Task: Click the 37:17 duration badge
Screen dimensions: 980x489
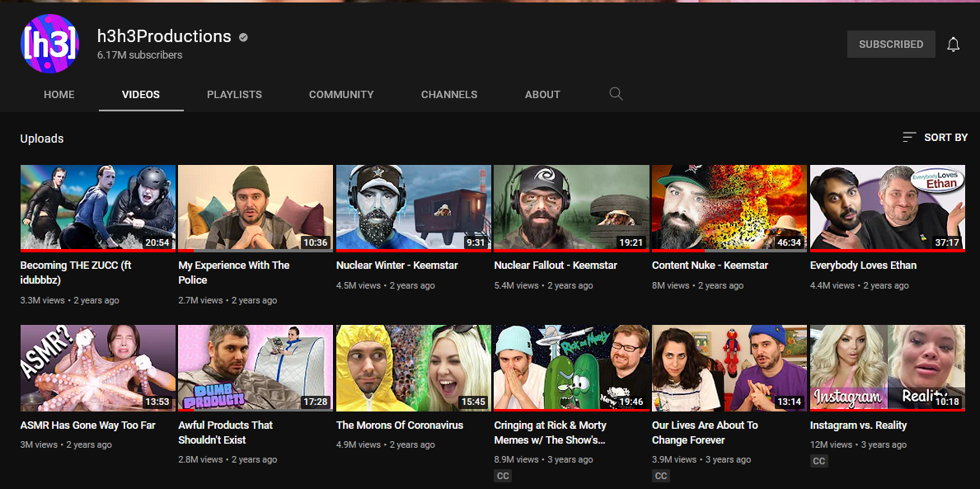Action: tap(947, 242)
